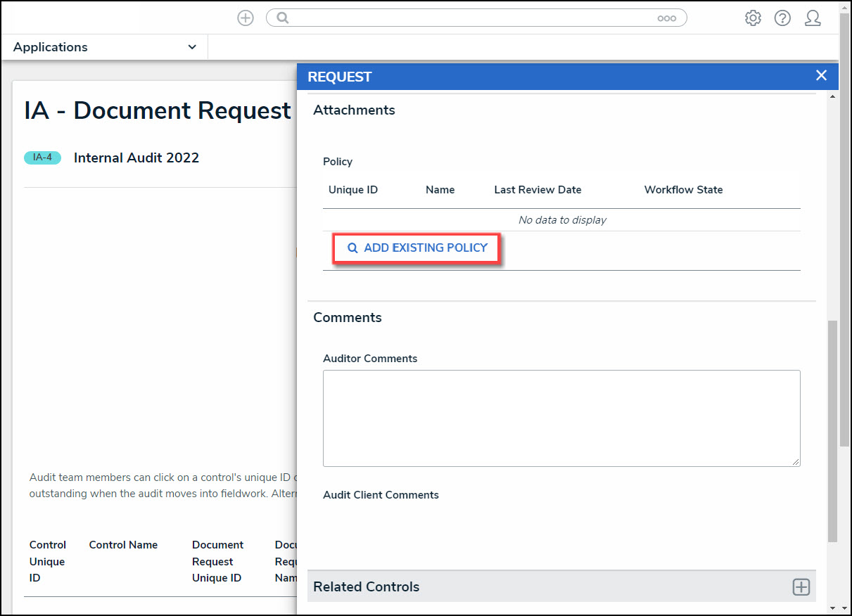Click the IA-4 badge
Screen dimensions: 852x616
click(x=43, y=158)
